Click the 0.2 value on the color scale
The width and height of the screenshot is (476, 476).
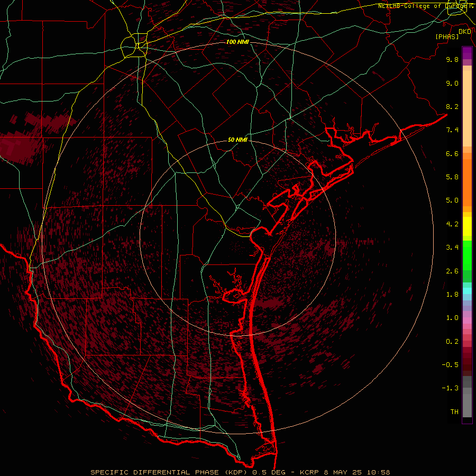452,342
